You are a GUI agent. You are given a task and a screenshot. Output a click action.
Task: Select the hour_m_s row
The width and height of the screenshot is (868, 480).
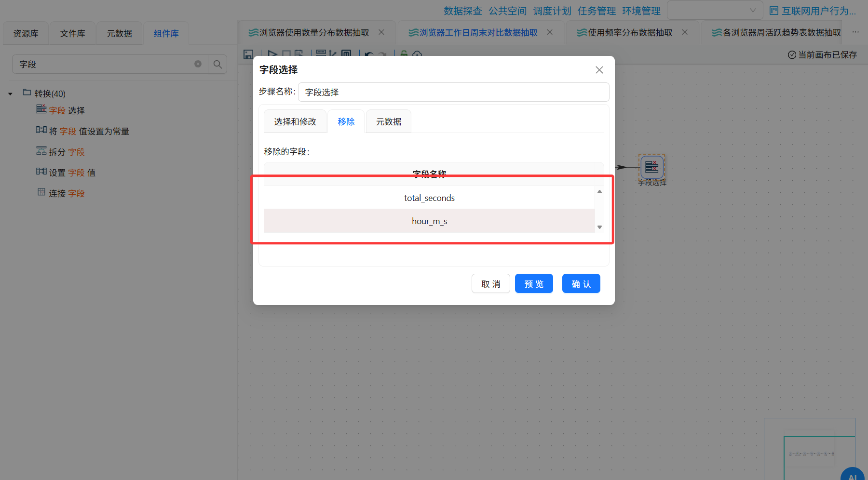[x=429, y=221]
